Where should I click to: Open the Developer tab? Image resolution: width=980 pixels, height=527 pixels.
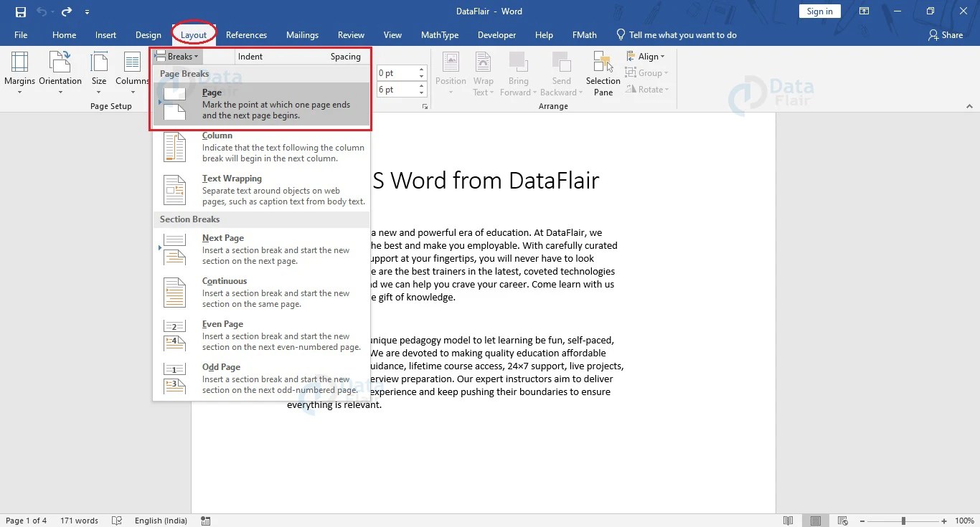tap(496, 35)
